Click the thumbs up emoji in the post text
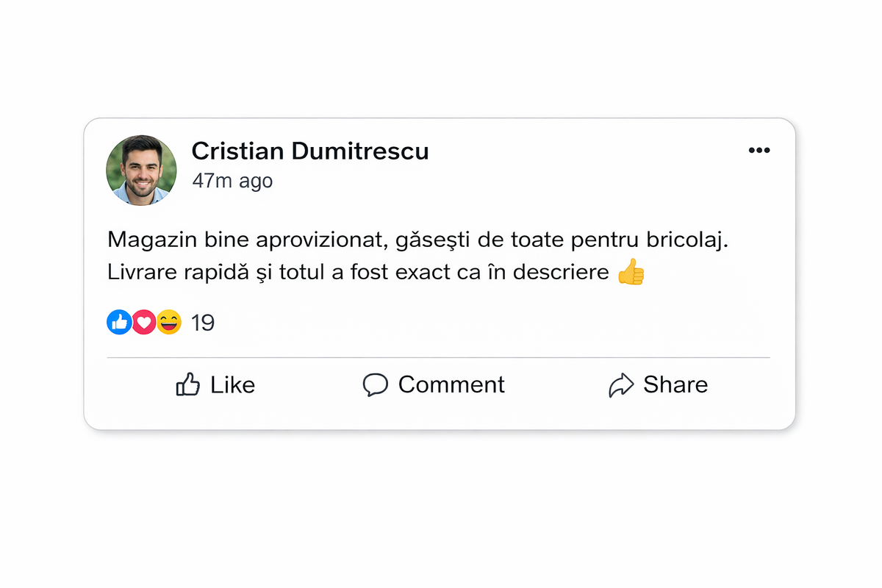Viewport: 882px width, 588px height. [x=631, y=271]
